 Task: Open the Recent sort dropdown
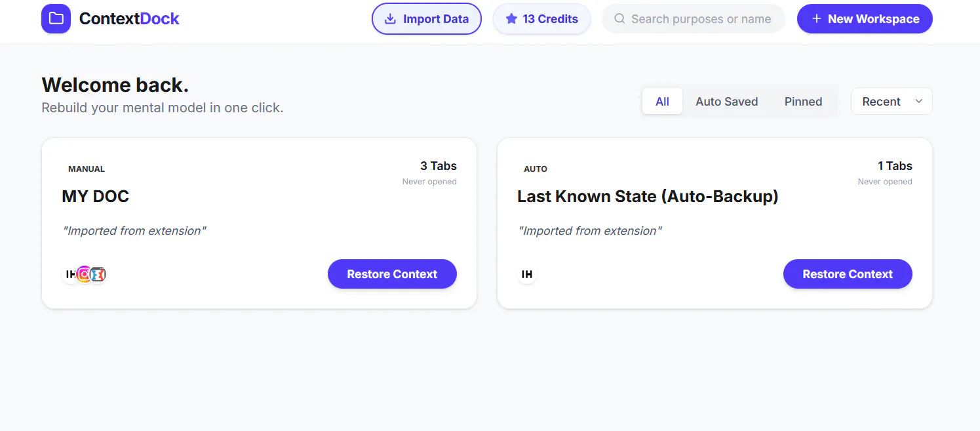tap(892, 101)
